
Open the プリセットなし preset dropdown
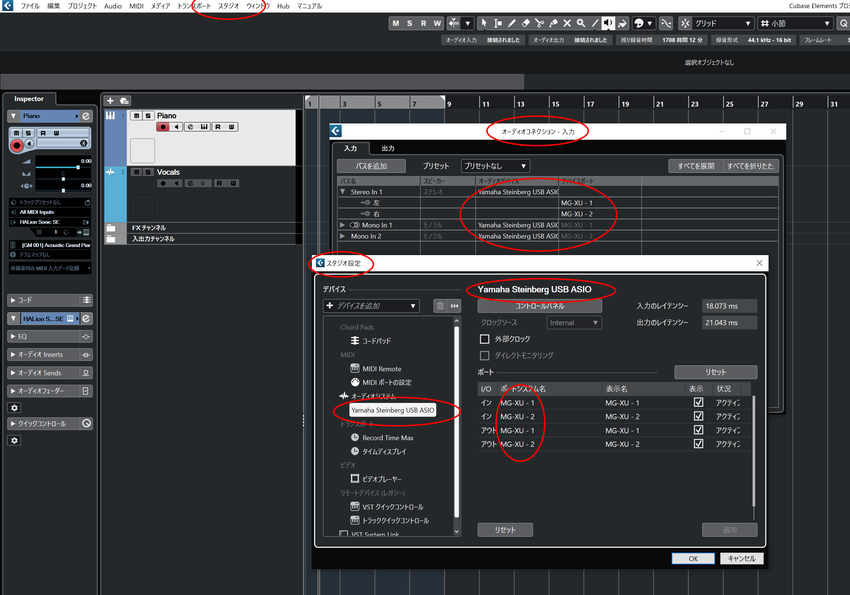pyautogui.click(x=495, y=166)
